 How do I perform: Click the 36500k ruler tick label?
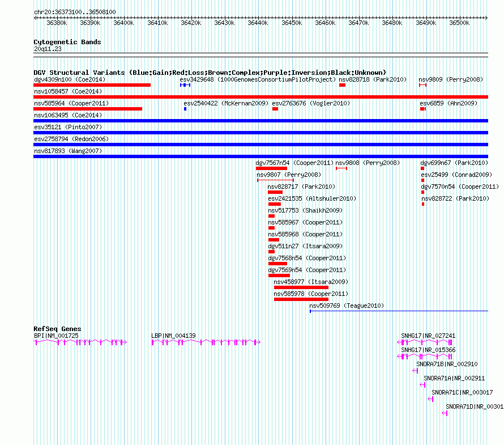tap(459, 23)
